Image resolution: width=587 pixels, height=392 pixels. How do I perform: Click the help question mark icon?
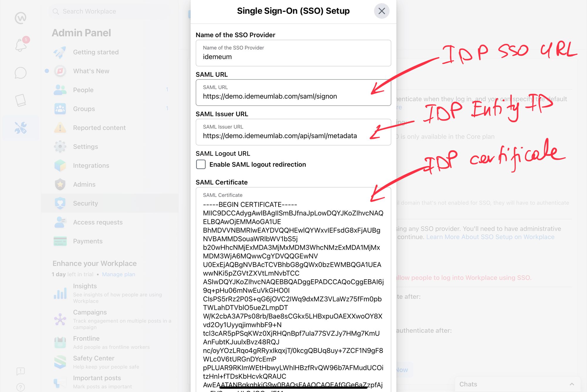point(21,387)
